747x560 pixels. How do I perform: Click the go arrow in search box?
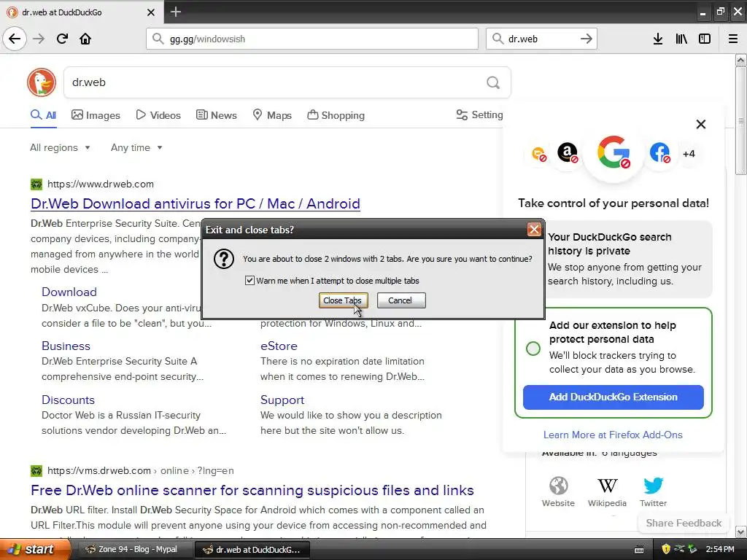point(587,39)
